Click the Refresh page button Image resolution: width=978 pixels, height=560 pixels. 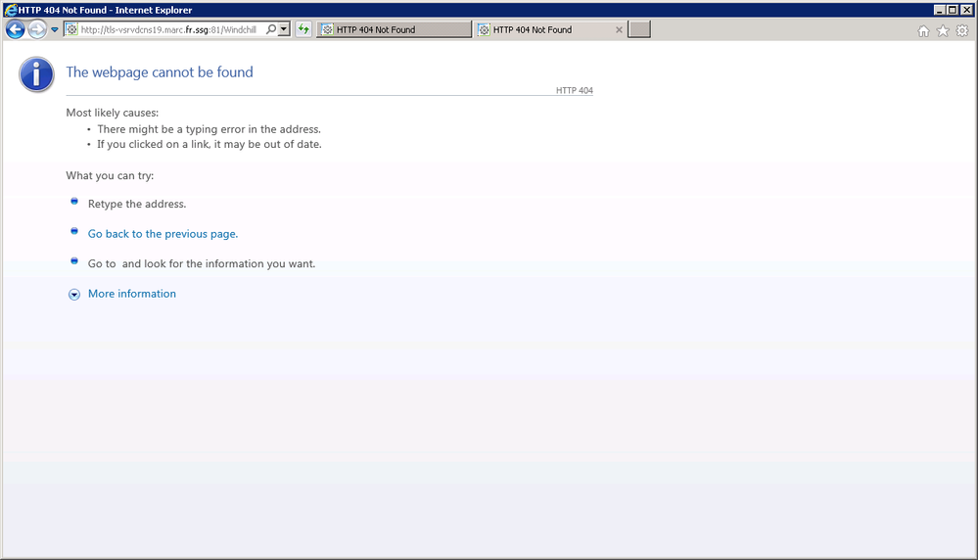click(303, 29)
